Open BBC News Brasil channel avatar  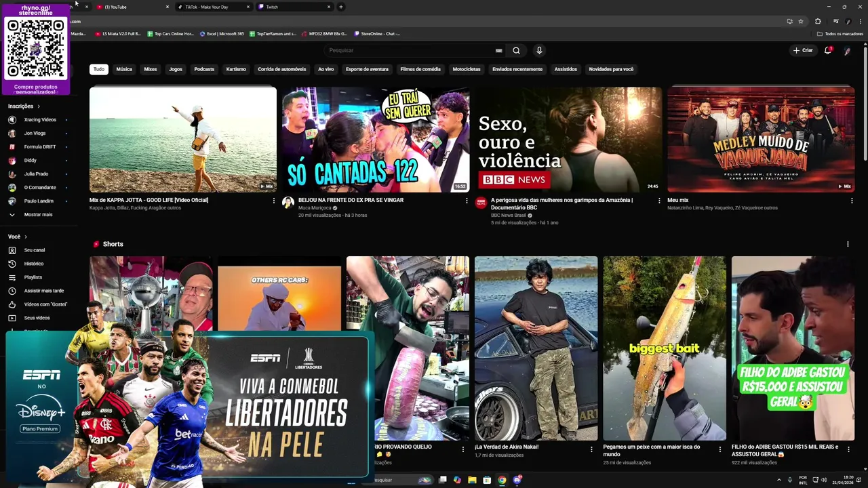pos(481,203)
